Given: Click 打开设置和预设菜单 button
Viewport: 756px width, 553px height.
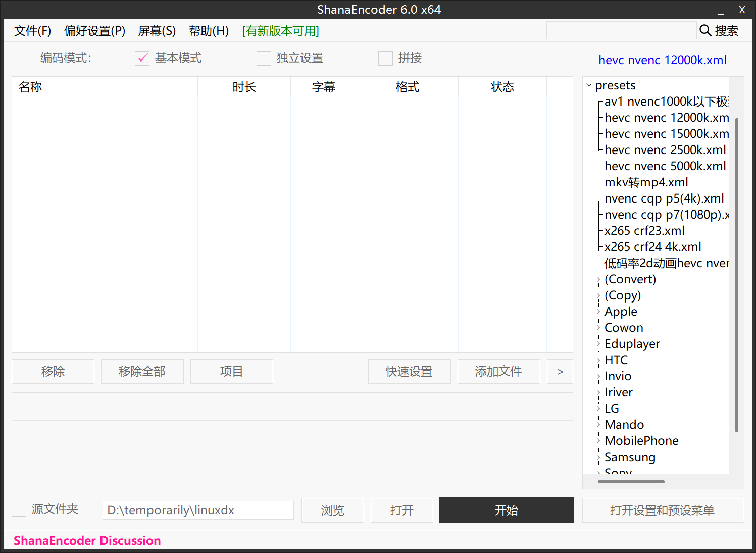Looking at the screenshot, I should [663, 510].
